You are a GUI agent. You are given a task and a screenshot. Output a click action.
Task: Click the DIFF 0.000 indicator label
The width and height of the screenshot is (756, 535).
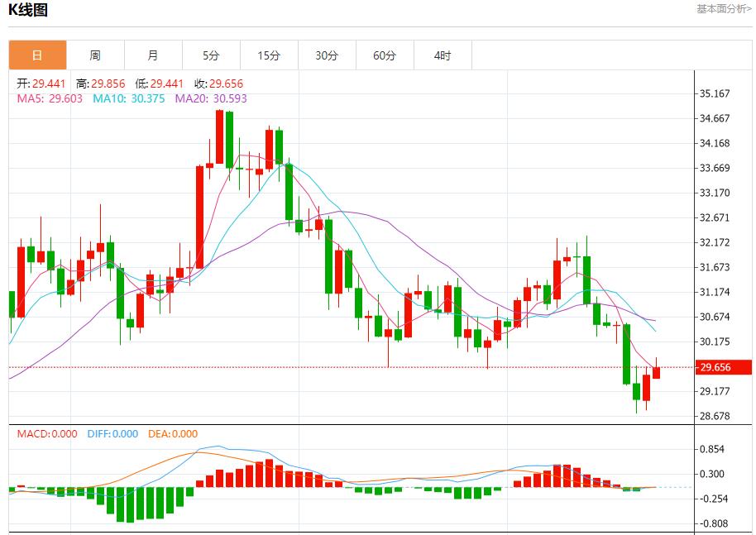click(112, 433)
